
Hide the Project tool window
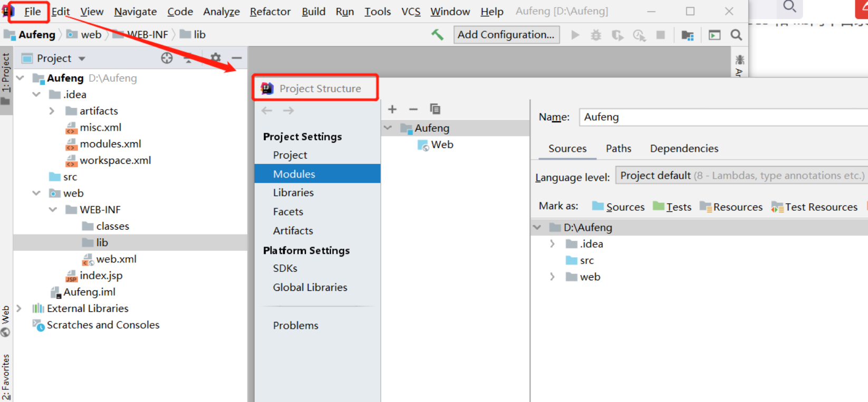coord(237,57)
